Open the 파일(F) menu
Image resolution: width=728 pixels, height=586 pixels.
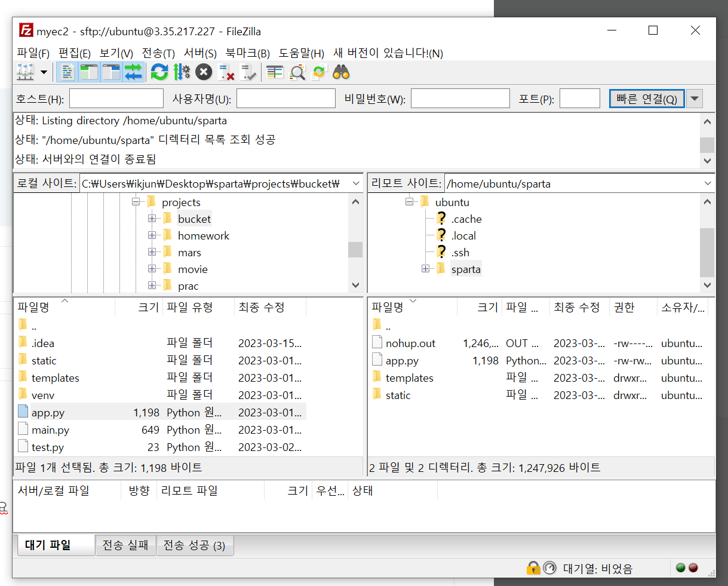(x=33, y=53)
